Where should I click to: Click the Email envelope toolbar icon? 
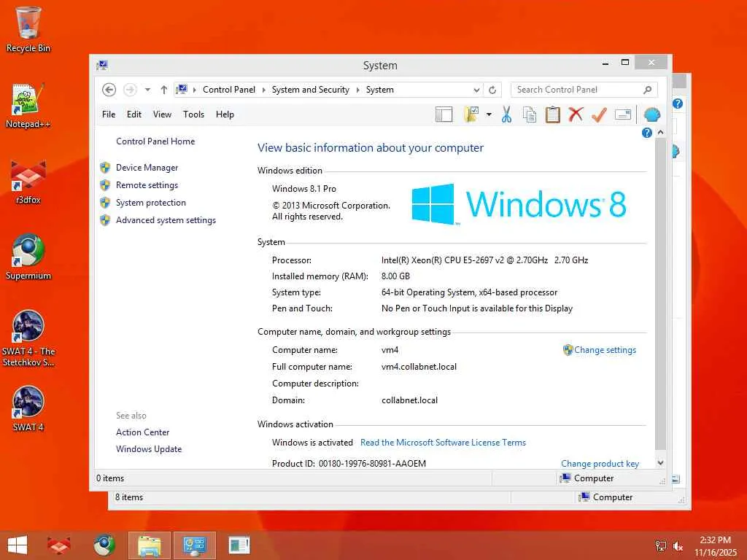pyautogui.click(x=623, y=114)
